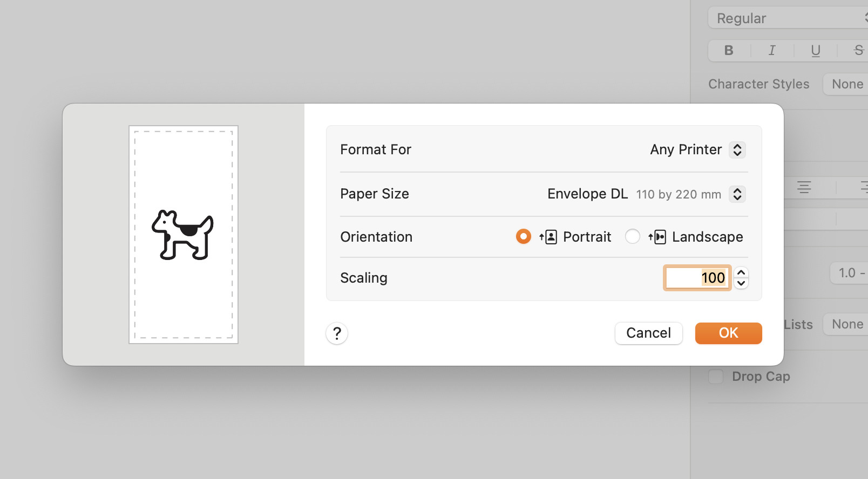The height and width of the screenshot is (479, 868).
Task: Apply underline formatting
Action: (815, 50)
